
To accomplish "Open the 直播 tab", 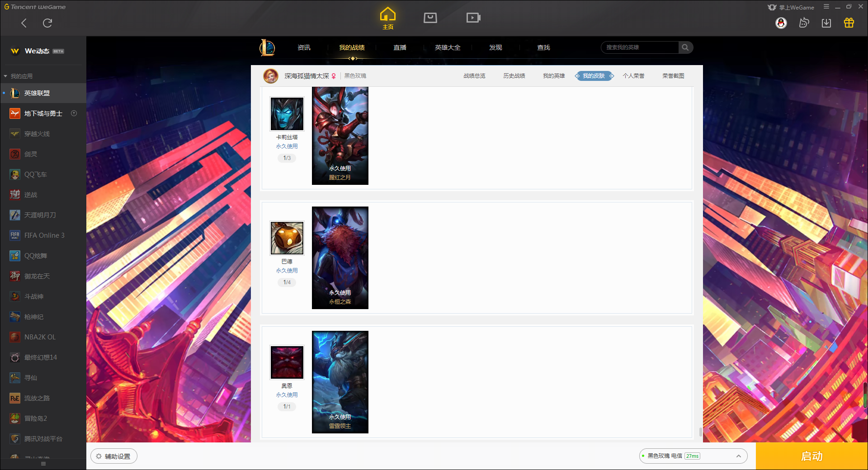I will pyautogui.click(x=400, y=47).
